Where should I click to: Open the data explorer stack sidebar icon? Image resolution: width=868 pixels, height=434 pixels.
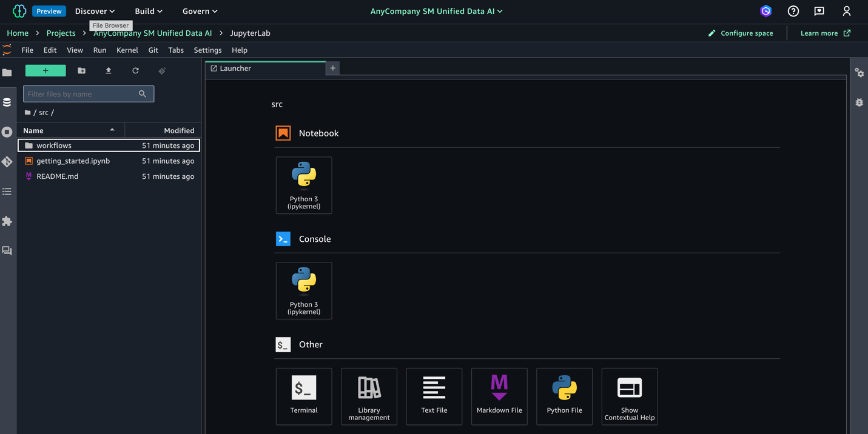pos(7,102)
